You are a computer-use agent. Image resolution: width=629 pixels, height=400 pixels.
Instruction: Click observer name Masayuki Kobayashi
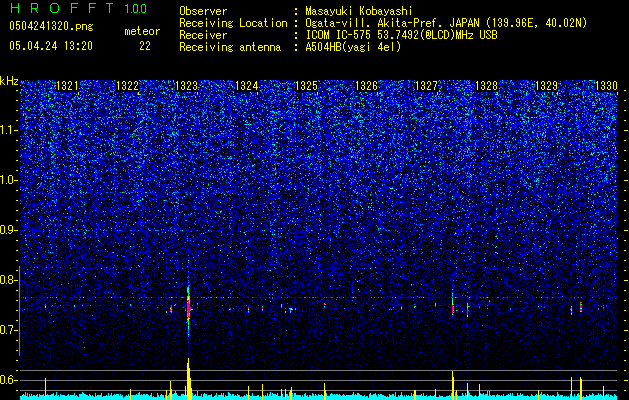click(359, 11)
